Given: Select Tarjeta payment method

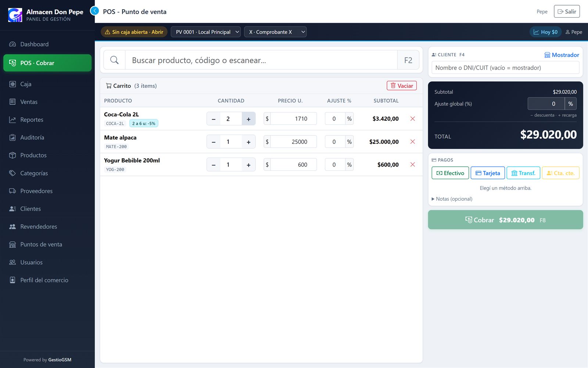Looking at the screenshot, I should click(x=488, y=173).
